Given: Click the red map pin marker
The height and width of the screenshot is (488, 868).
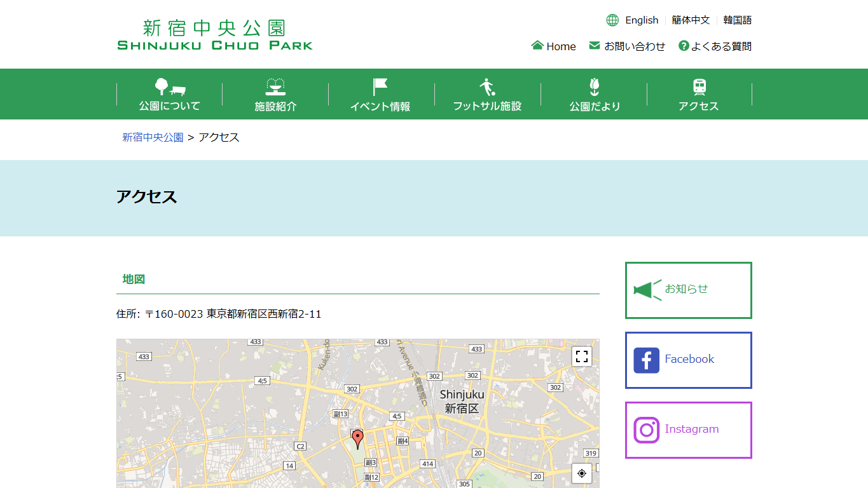Looking at the screenshot, I should pos(358,439).
